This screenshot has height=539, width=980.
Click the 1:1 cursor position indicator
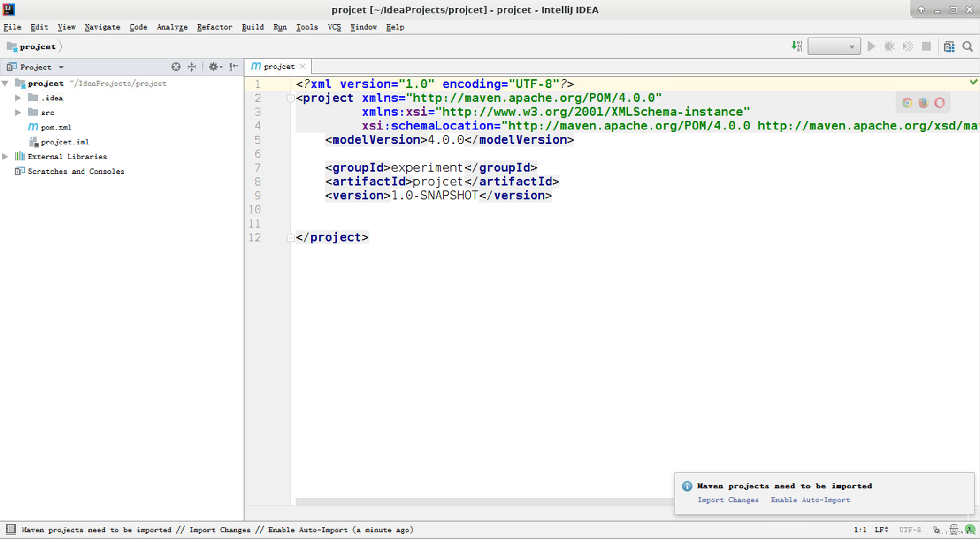(860, 530)
